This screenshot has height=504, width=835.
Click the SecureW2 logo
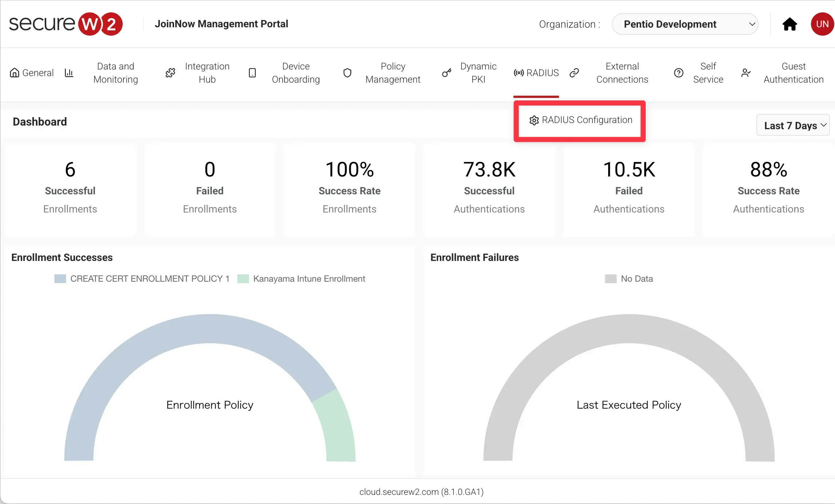66,24
